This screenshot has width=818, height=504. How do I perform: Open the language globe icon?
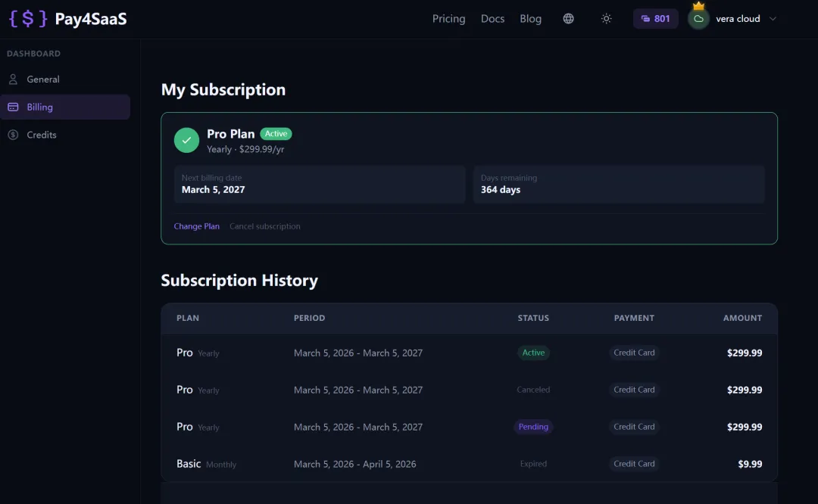tap(568, 19)
